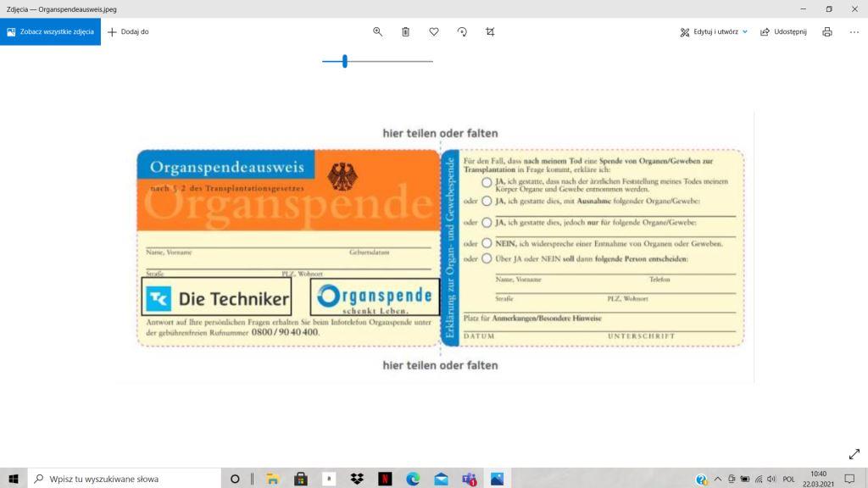868x488 pixels.
Task: Click the Organspendeausweis card image
Action: pyautogui.click(x=440, y=248)
